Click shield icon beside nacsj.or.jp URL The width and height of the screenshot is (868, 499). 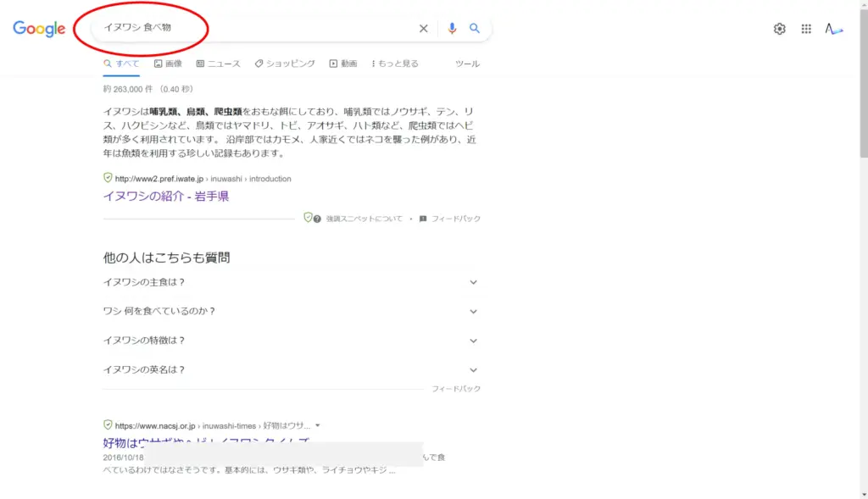[108, 424]
